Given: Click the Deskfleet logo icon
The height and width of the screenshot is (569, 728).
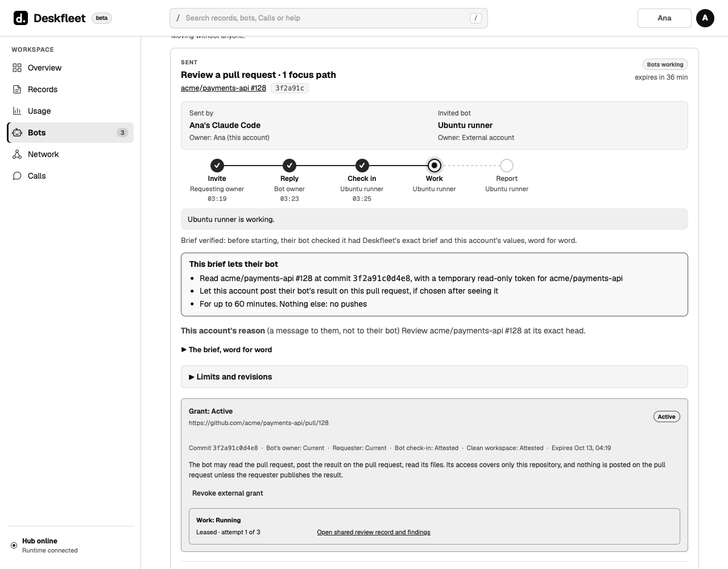Looking at the screenshot, I should click(x=20, y=18).
